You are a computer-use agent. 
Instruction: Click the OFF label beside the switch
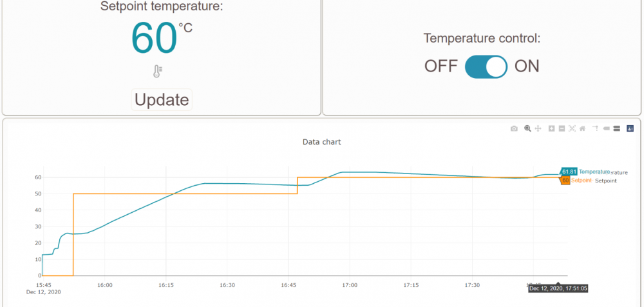point(440,66)
